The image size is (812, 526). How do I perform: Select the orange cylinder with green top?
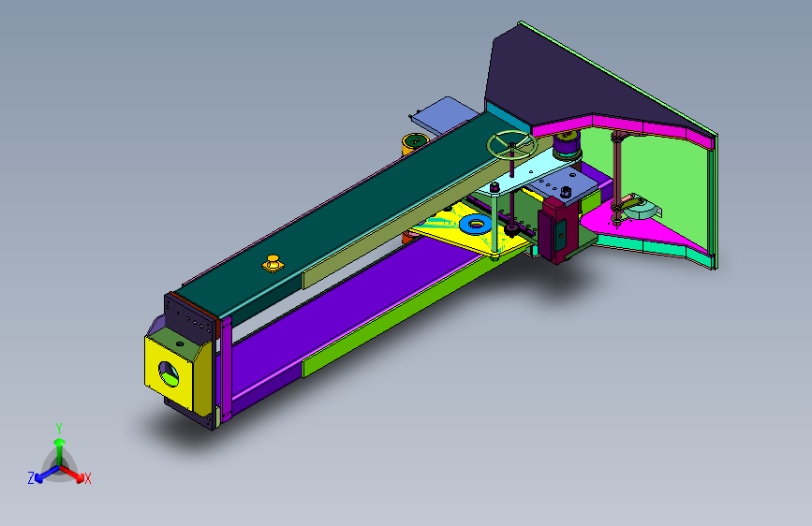(414, 143)
